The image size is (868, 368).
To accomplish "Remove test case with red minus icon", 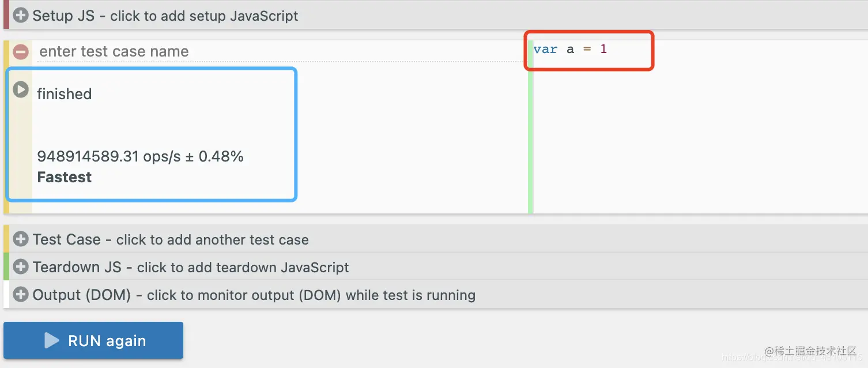I will [21, 52].
